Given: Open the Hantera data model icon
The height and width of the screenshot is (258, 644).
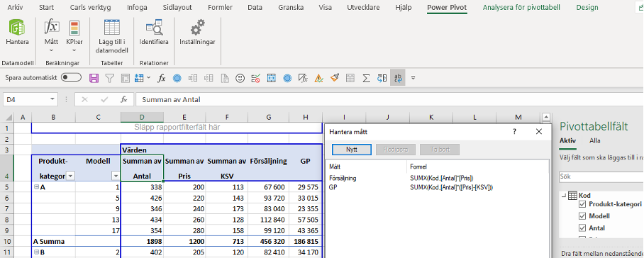Looking at the screenshot, I should pos(17,33).
